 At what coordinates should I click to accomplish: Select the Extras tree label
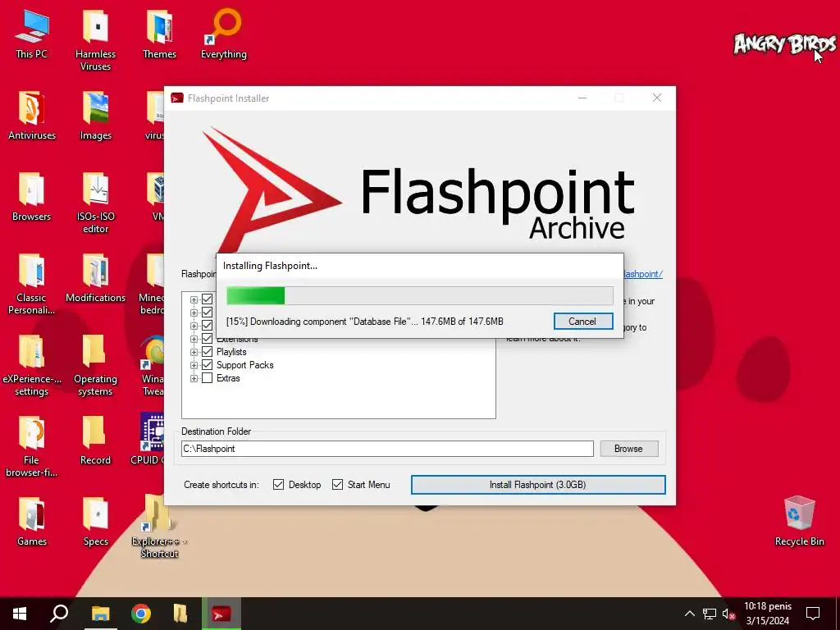(x=228, y=378)
